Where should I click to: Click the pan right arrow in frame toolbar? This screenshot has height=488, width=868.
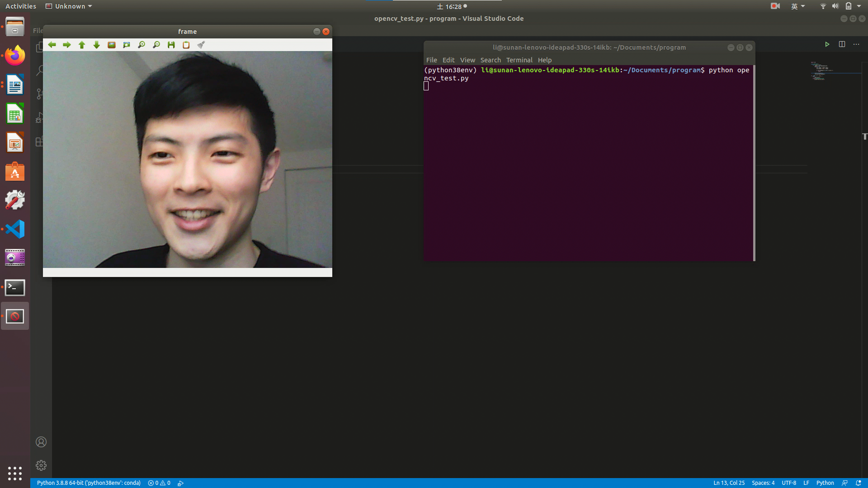[x=67, y=45]
